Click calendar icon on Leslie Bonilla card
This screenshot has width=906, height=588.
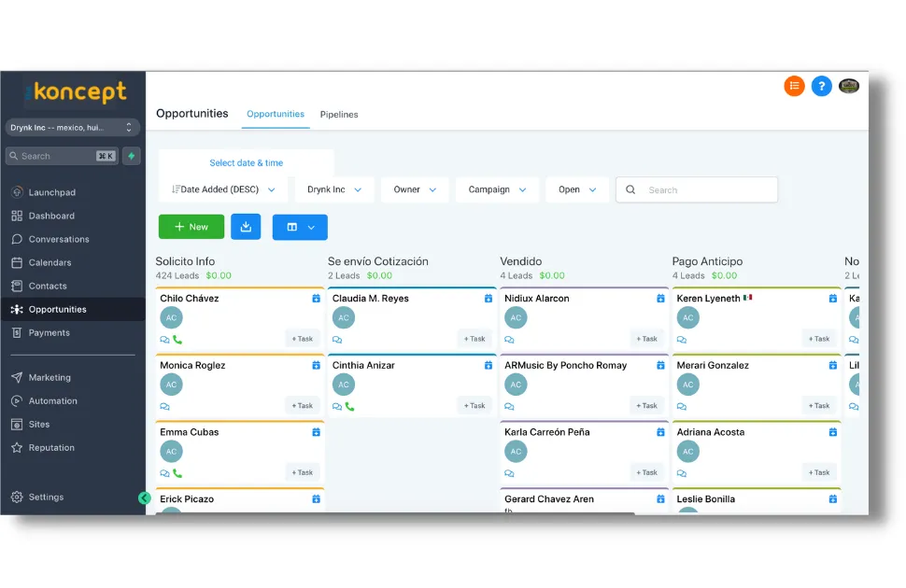coord(832,499)
